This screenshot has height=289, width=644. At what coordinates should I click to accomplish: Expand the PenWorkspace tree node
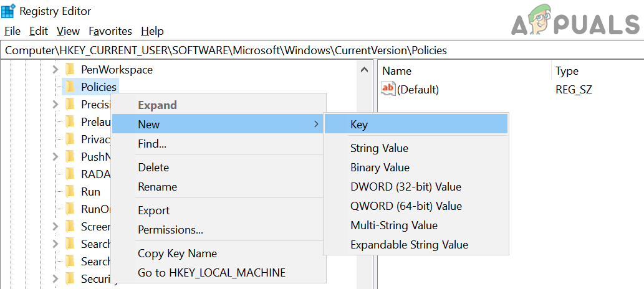tap(55, 70)
